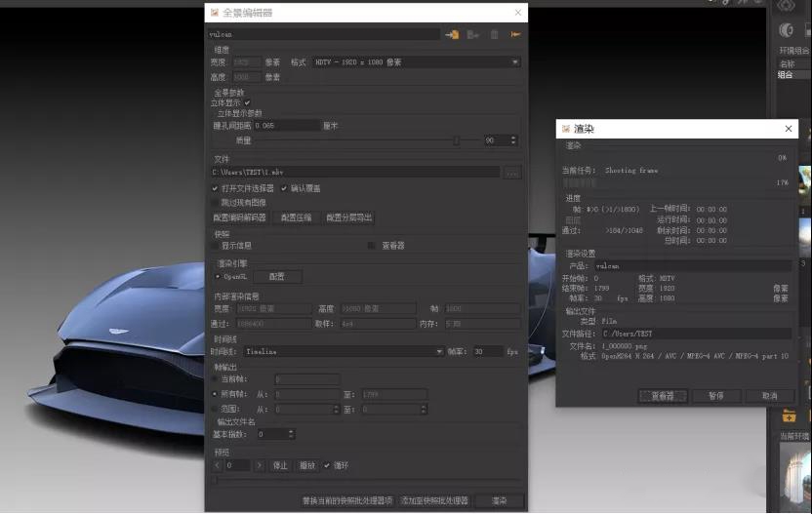Image resolution: width=812 pixels, height=514 pixels.
Task: Select the 当前帧 radio button
Action: coord(215,378)
